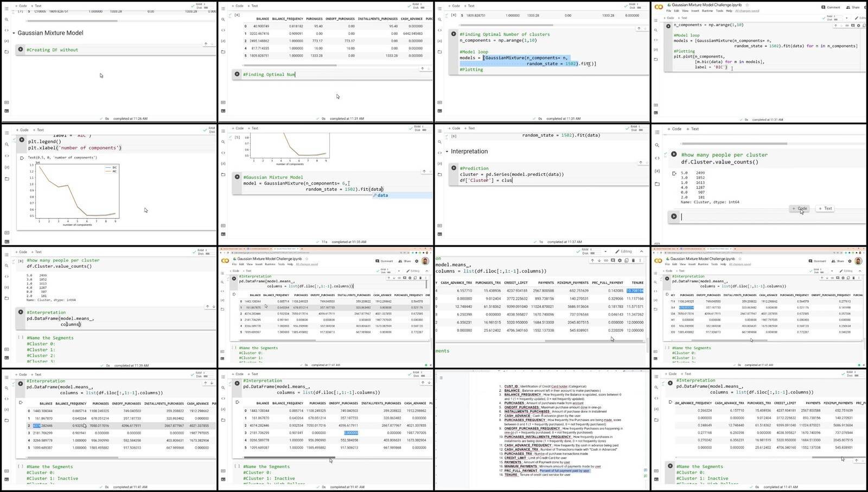Image resolution: width=868 pixels, height=492 pixels.
Task: Open account avatar in the row 1 highlighted frame
Action: 425,261
